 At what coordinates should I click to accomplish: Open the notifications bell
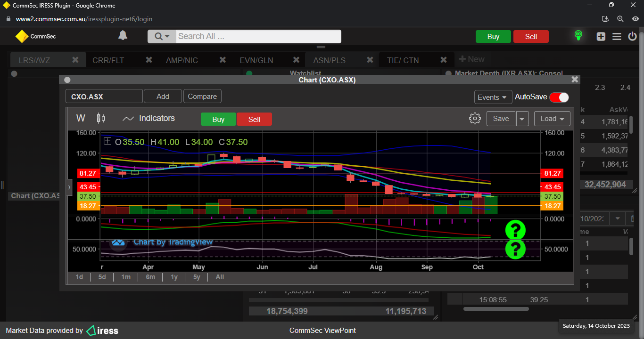123,36
